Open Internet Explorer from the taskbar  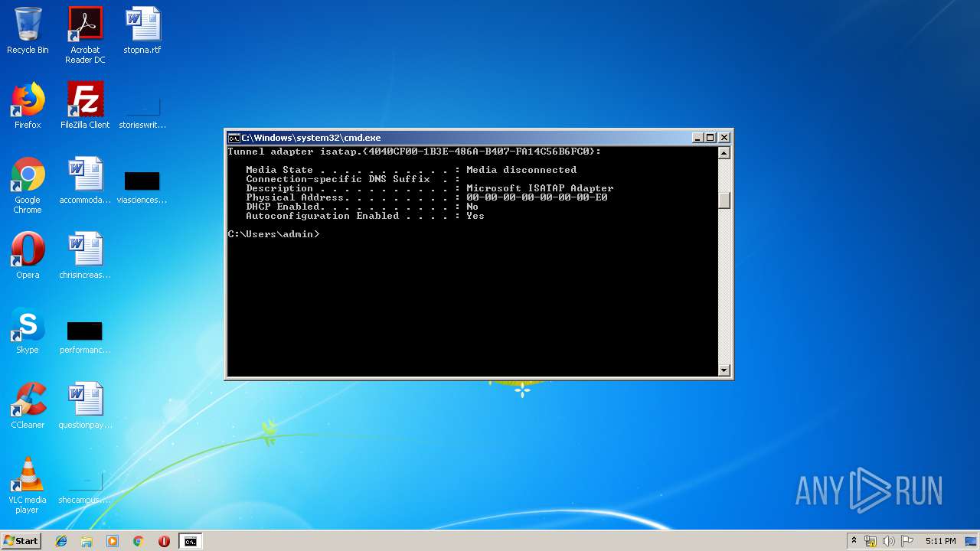pyautogui.click(x=61, y=541)
